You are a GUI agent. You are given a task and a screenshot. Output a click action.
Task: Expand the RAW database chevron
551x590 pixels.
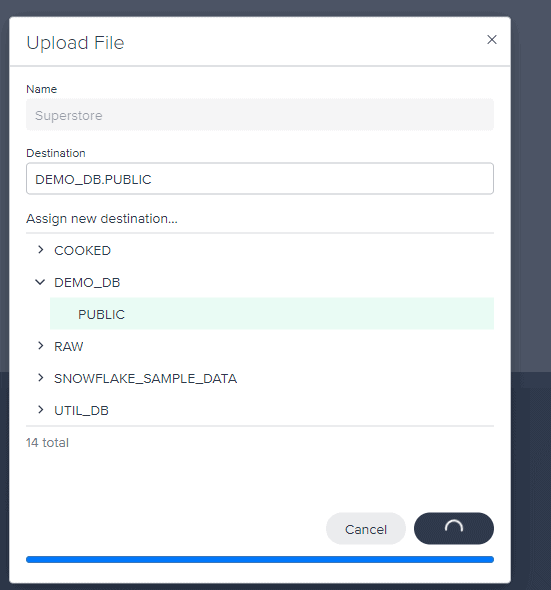[x=41, y=346]
